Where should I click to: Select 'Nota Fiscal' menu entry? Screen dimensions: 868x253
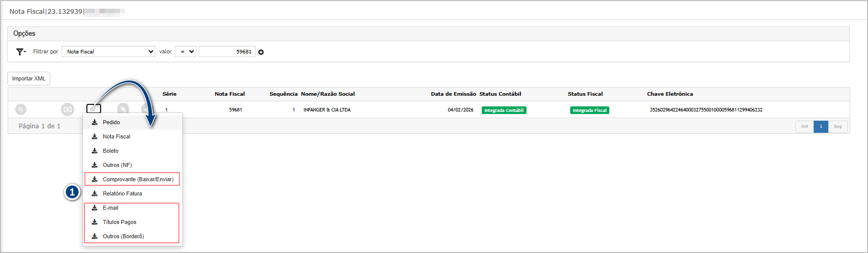pos(116,136)
